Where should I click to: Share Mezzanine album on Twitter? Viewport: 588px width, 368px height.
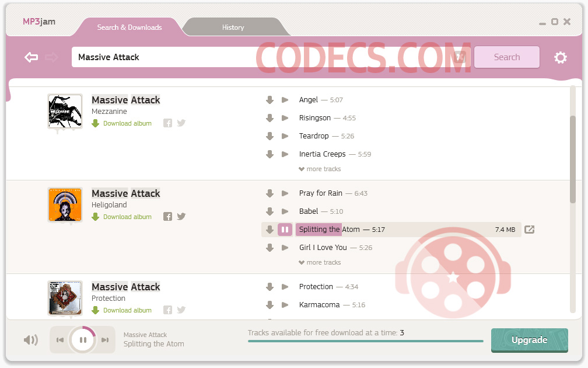click(181, 123)
